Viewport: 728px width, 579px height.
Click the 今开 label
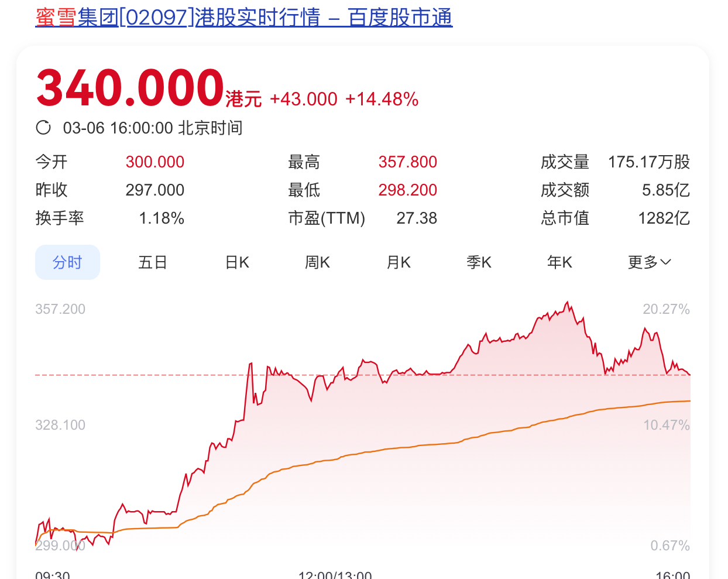tap(51, 162)
